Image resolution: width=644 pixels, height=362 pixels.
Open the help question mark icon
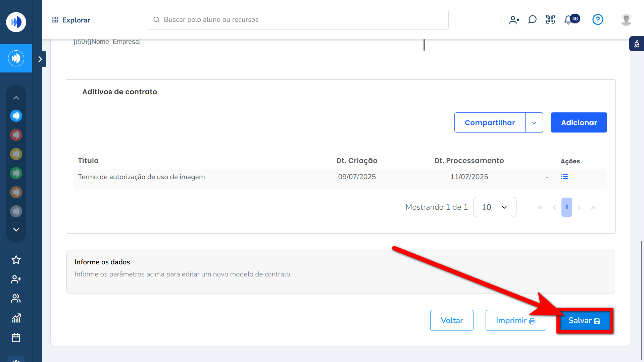coord(598,20)
